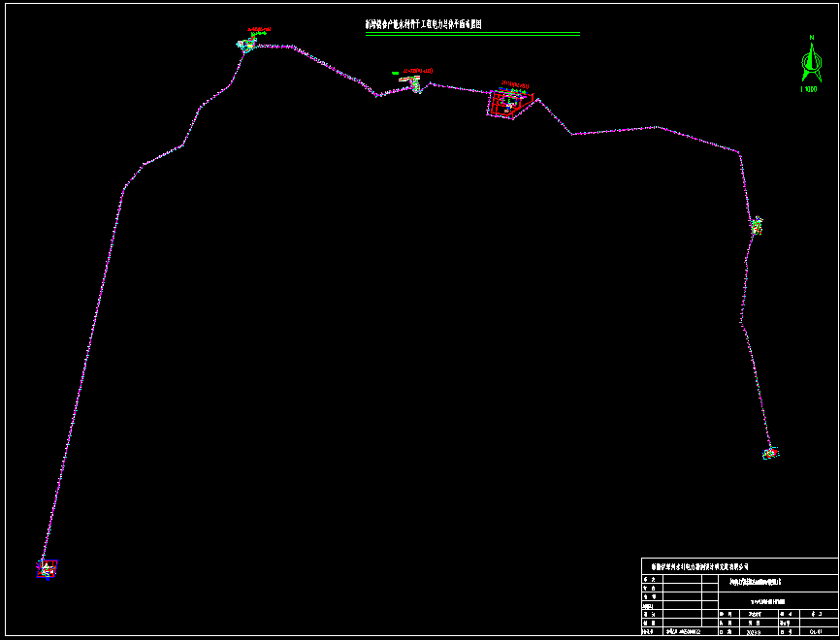Image resolution: width=840 pixels, height=640 pixels.
Task: Select long magenta pipeline segment on left
Action: [82, 378]
